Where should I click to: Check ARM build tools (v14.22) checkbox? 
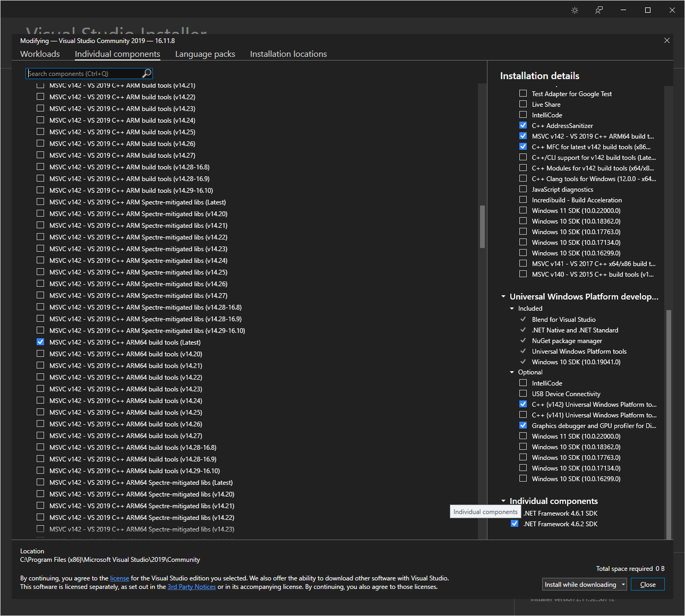[40, 97]
